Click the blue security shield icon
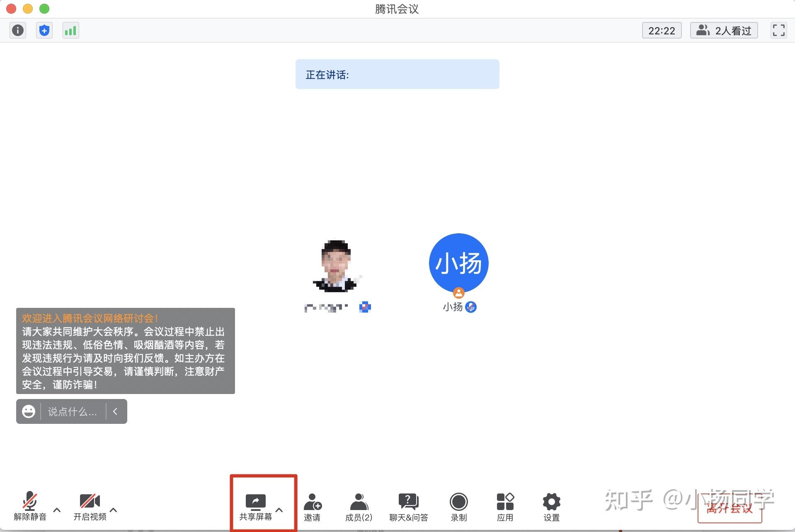The width and height of the screenshot is (795, 532). pyautogui.click(x=44, y=30)
